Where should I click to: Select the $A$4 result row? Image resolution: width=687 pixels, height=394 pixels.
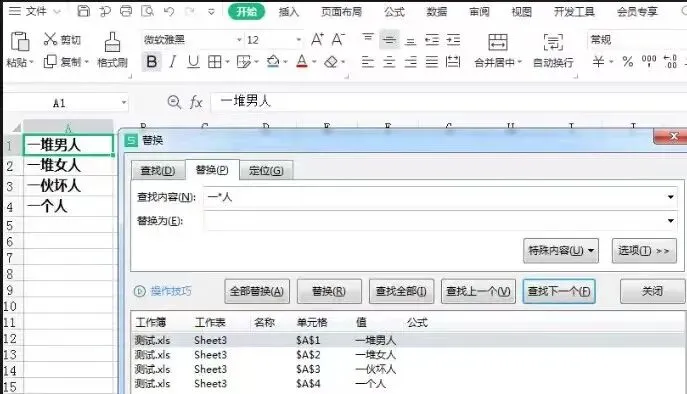click(x=407, y=383)
